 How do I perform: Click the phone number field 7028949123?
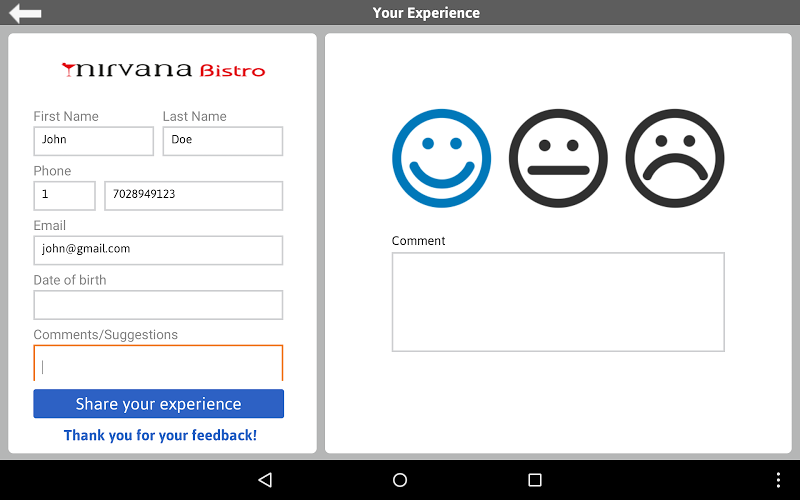(x=194, y=195)
